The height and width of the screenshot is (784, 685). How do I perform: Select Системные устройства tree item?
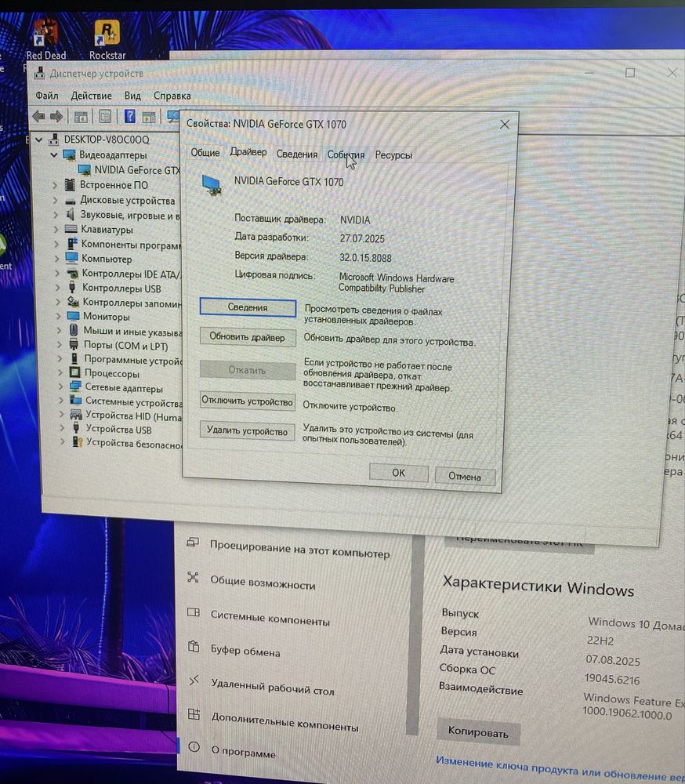coord(133,401)
